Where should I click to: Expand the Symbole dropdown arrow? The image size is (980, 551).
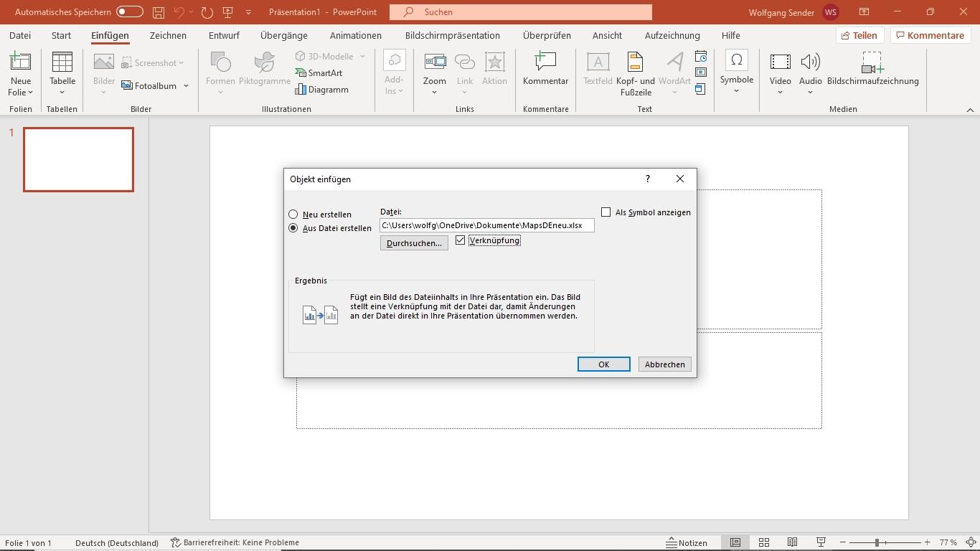[736, 91]
